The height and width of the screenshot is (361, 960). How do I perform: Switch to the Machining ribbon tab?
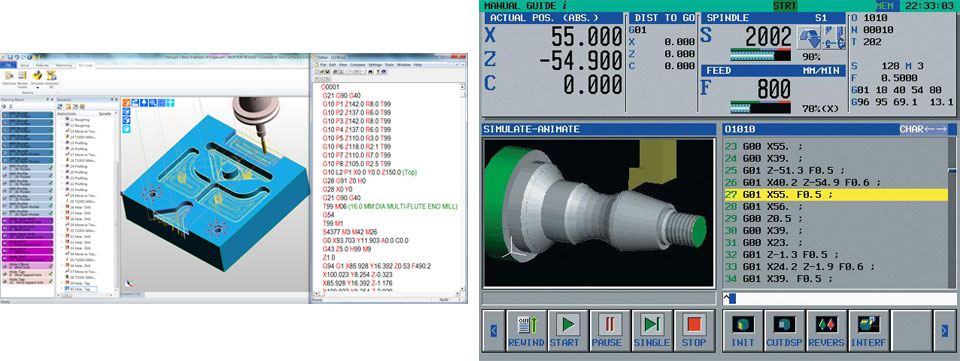64,65
